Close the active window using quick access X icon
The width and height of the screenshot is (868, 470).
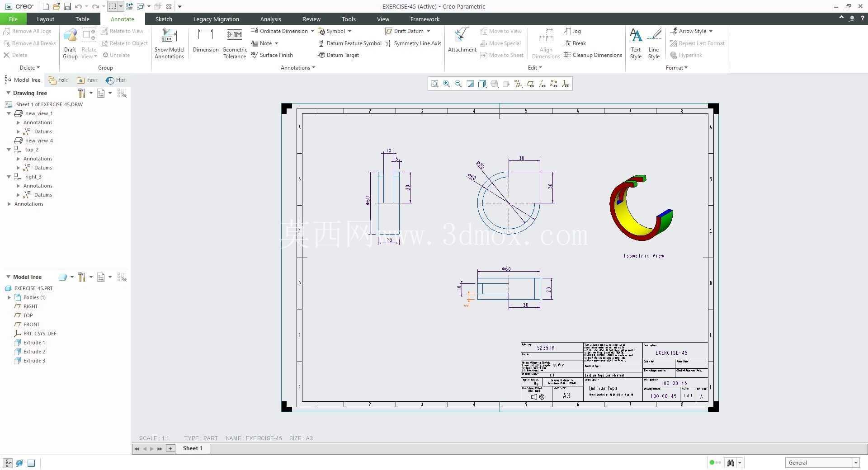click(169, 6)
